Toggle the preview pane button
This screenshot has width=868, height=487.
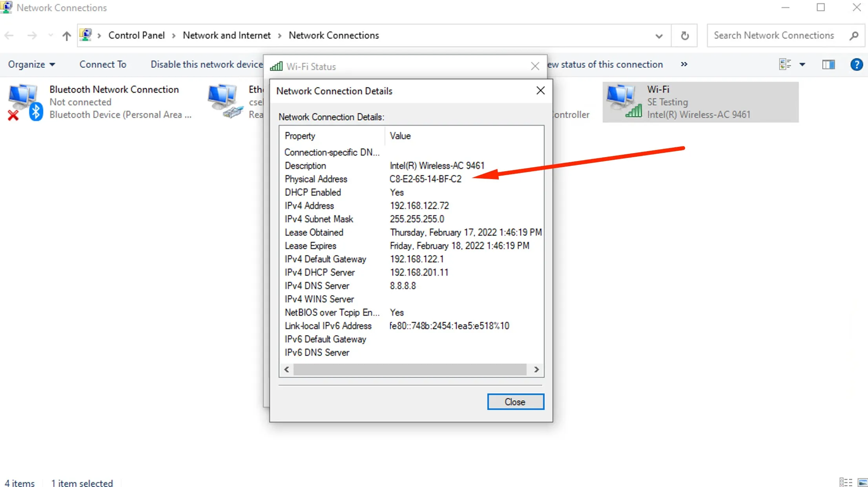point(828,64)
